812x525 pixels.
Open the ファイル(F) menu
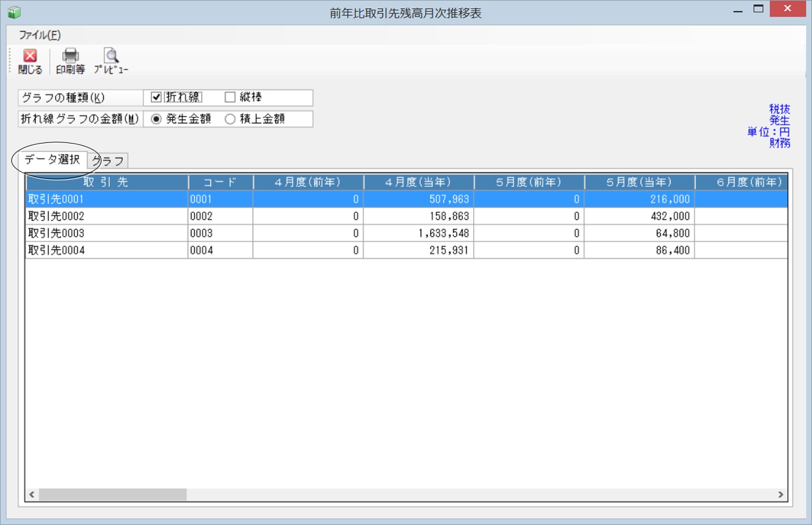(40, 34)
